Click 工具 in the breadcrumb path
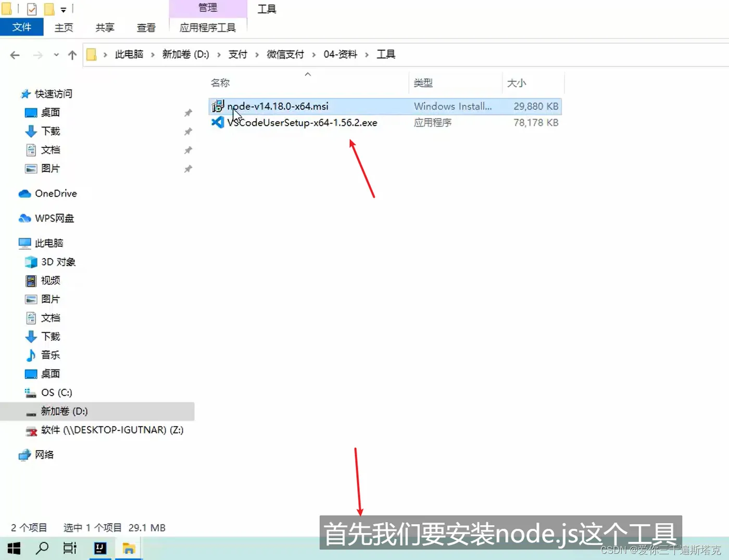729x560 pixels. tap(386, 54)
